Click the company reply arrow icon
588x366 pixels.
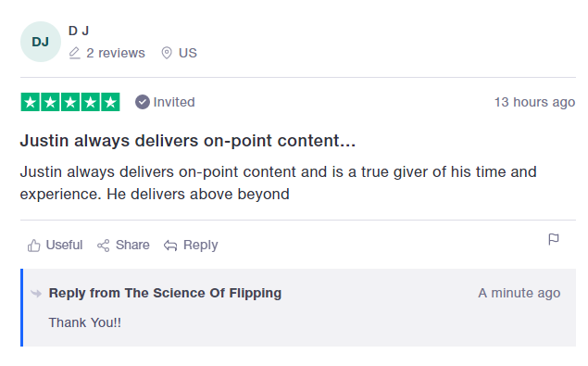click(36, 293)
